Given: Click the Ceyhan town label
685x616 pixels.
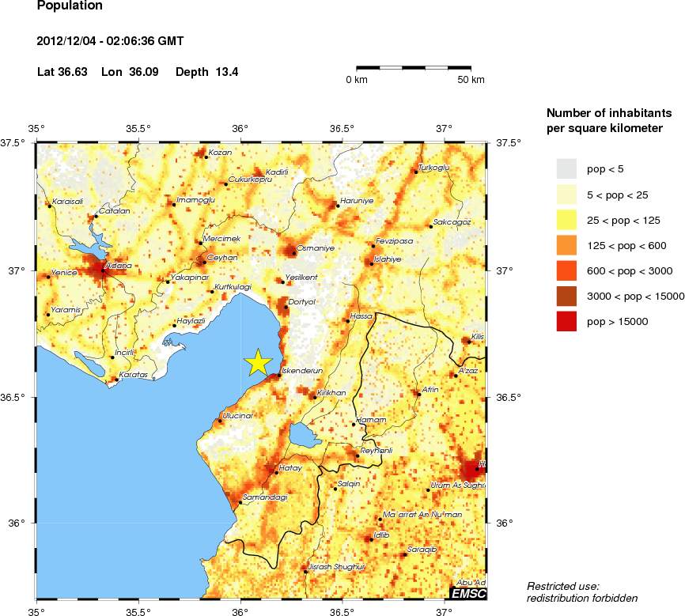Looking at the screenshot, I should pos(222,258).
